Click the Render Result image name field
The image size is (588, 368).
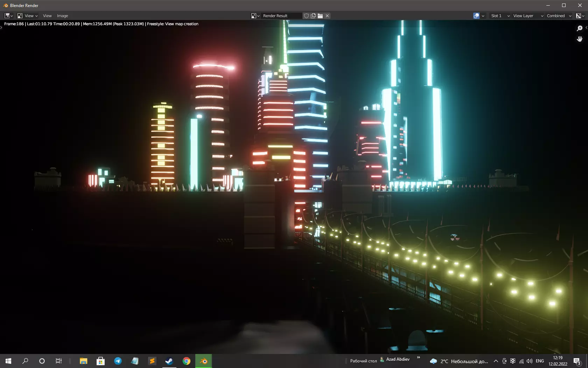click(281, 16)
